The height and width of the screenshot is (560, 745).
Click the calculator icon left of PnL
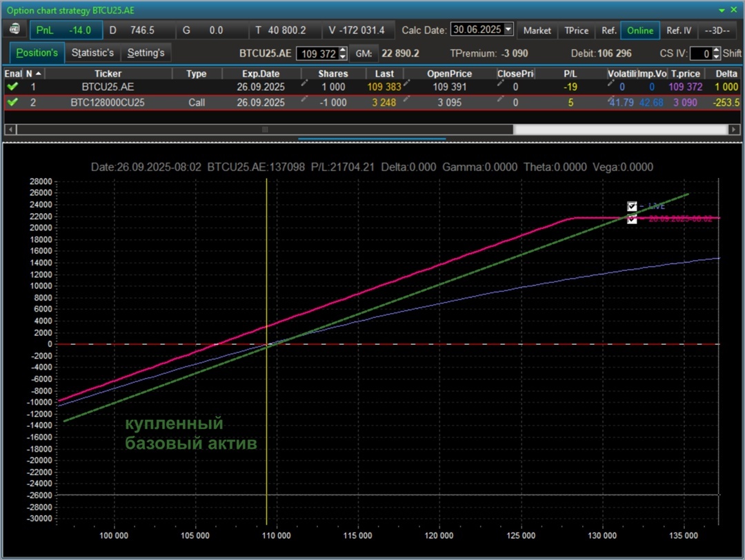14,30
